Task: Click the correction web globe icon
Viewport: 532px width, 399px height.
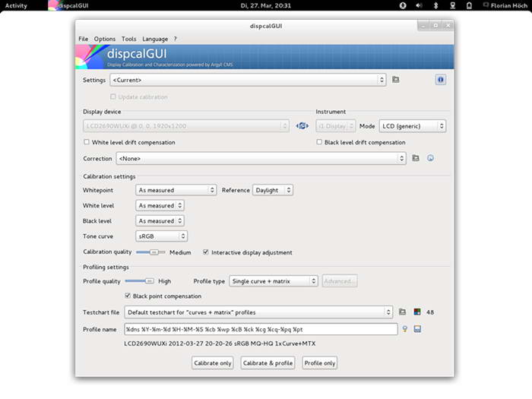Action: (x=430, y=158)
